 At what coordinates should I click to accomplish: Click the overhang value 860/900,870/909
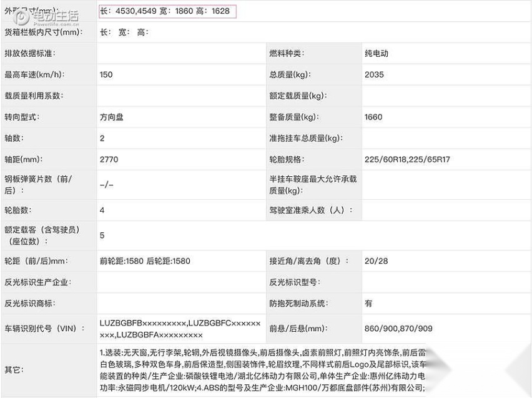click(398, 329)
